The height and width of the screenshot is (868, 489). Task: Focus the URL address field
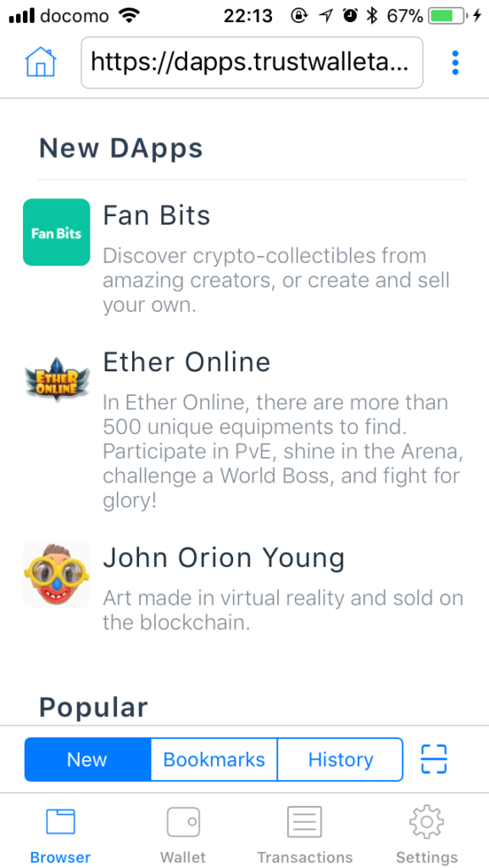(x=253, y=63)
